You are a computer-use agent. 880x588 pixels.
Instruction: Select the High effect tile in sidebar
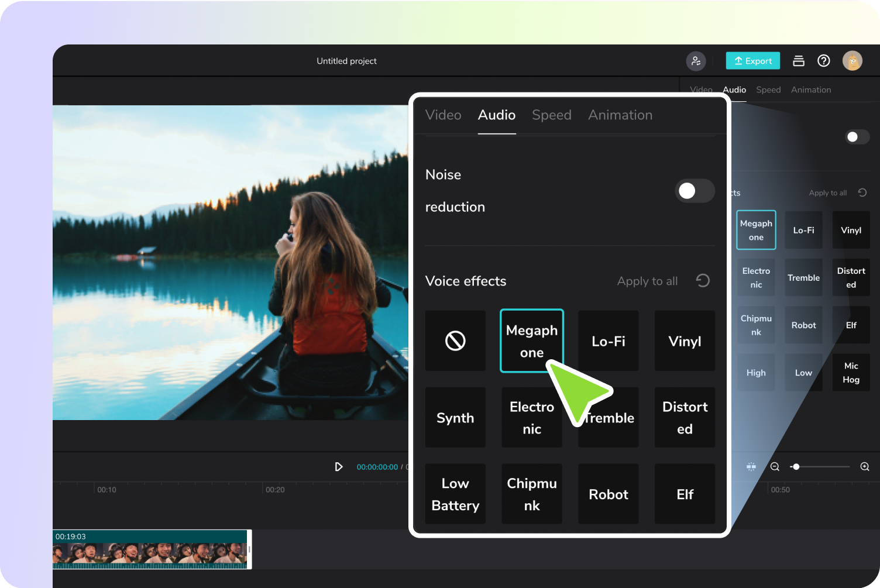pos(756,372)
